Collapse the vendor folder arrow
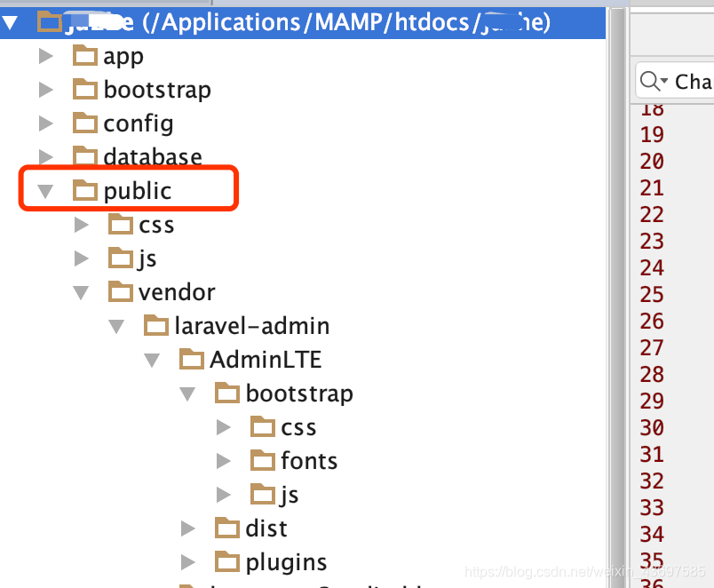Screen dimensions: 714x588 coord(81,292)
